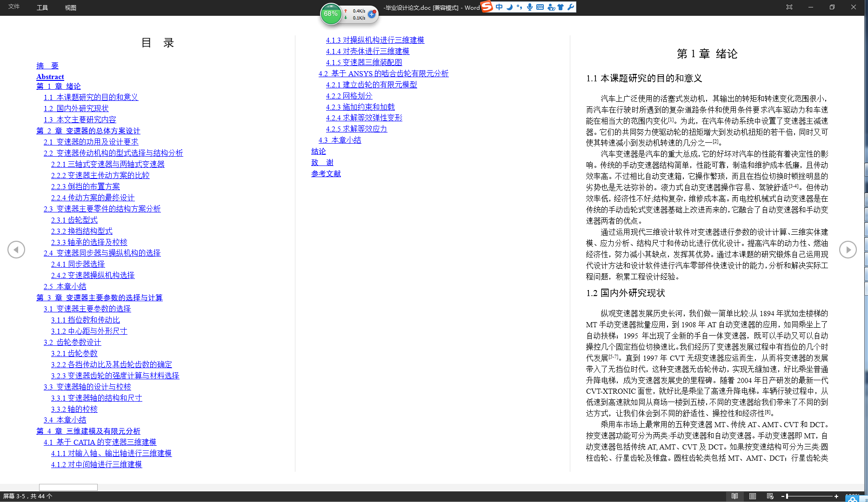Jump to 1.1 本课题研究的目的和意义 link
Viewport: 868px width, 502px height.
[x=91, y=97]
